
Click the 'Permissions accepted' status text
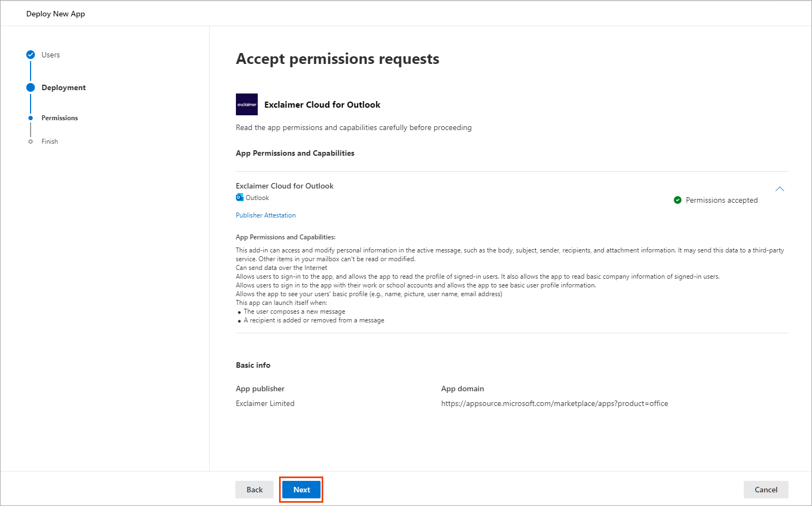pyautogui.click(x=721, y=200)
